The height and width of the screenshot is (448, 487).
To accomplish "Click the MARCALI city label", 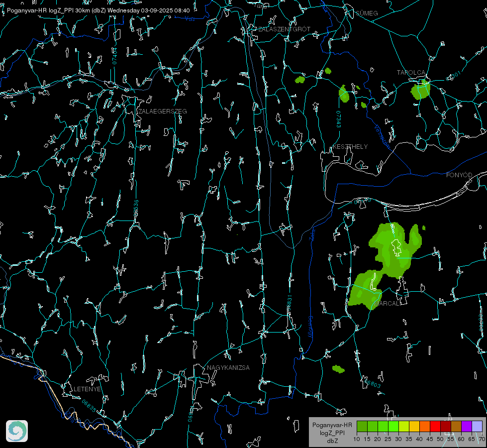I will [388, 304].
